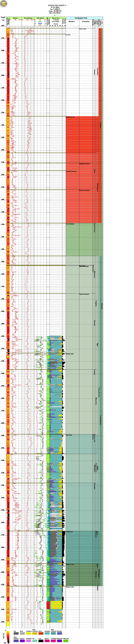134x644 pixels.
Task: Select the Salt legend swatch
Action: click(34, 641)
